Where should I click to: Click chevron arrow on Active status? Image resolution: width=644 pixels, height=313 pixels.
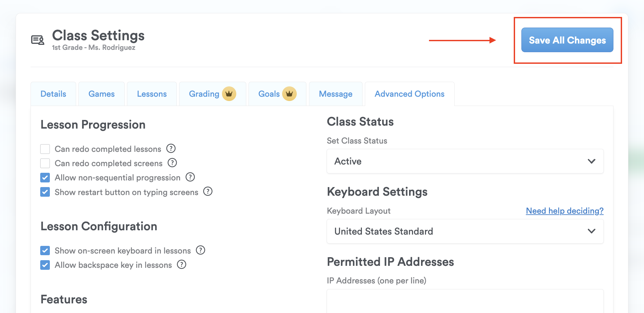click(x=591, y=161)
